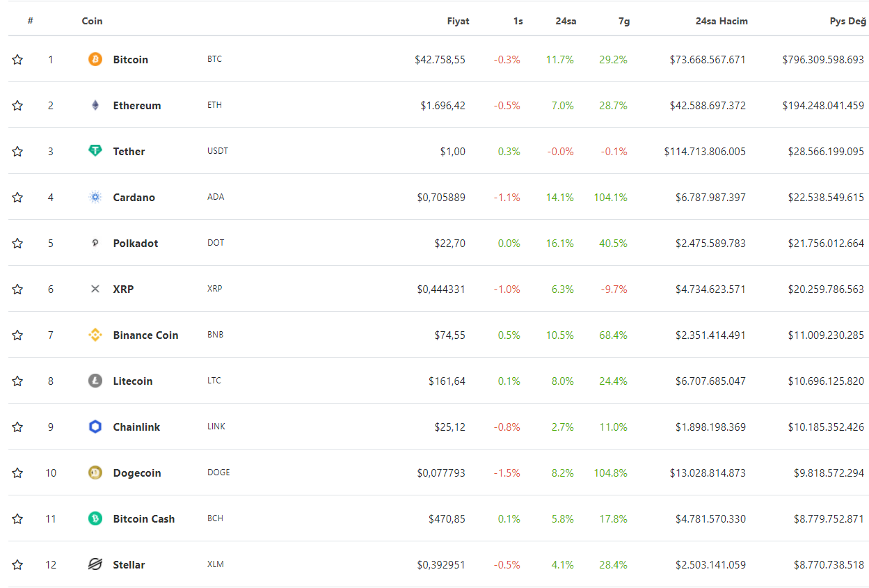869x588 pixels.
Task: Open the Stellar coin link
Action: click(129, 565)
